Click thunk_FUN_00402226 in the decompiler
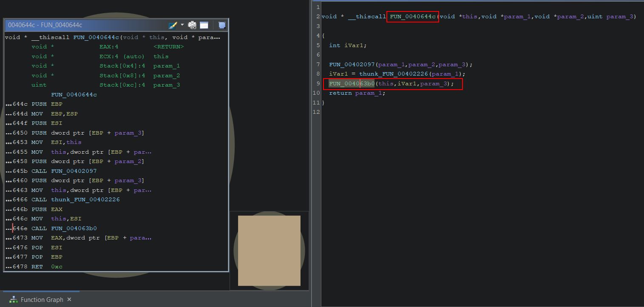Screen dimensions: 644x307 tap(394, 74)
